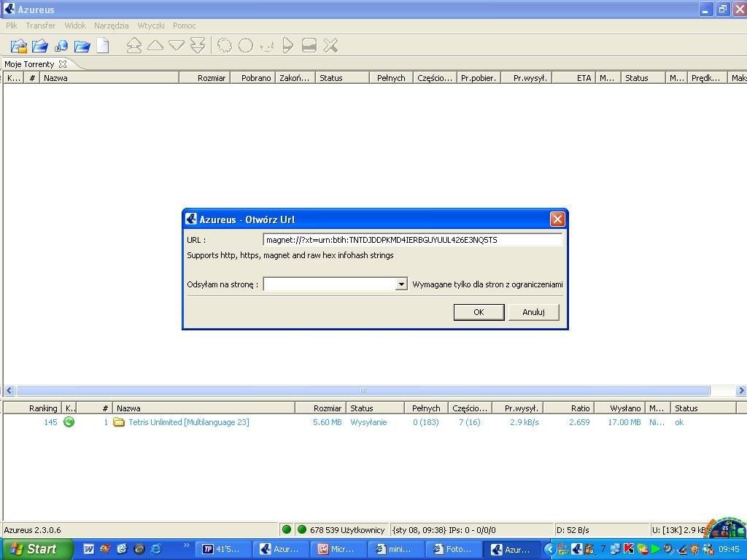
Task: Click the 5.60 MB size value
Action: tap(328, 422)
